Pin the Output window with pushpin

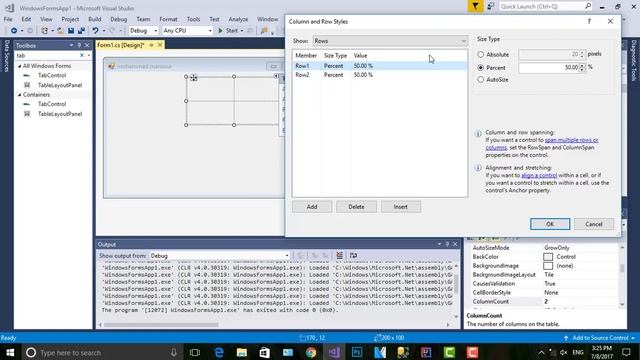[447, 244]
